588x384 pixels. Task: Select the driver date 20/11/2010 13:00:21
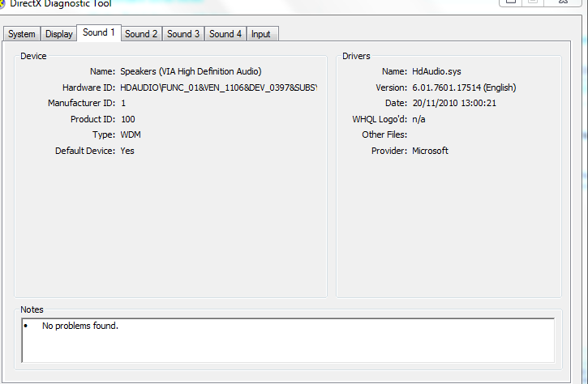coord(454,103)
